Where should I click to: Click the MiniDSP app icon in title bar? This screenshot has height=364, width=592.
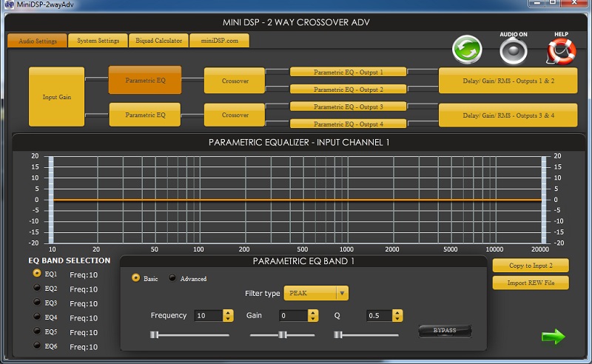pos(9,4)
